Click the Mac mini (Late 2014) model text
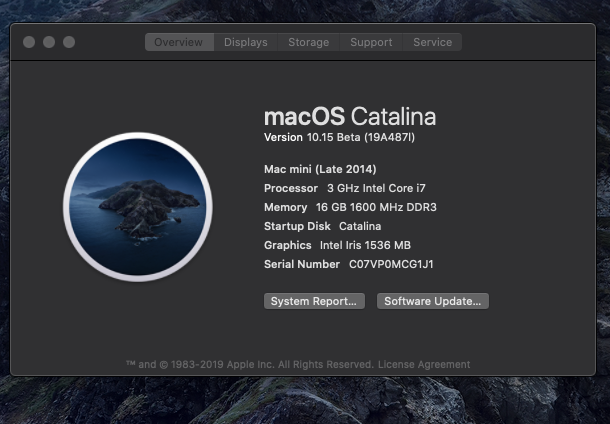 (x=320, y=169)
